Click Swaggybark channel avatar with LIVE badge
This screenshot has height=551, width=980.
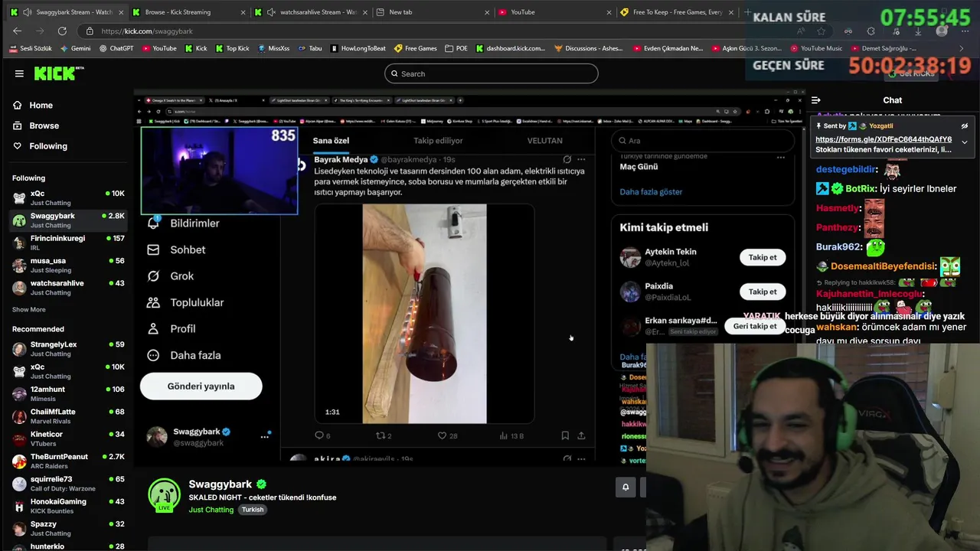(x=164, y=495)
